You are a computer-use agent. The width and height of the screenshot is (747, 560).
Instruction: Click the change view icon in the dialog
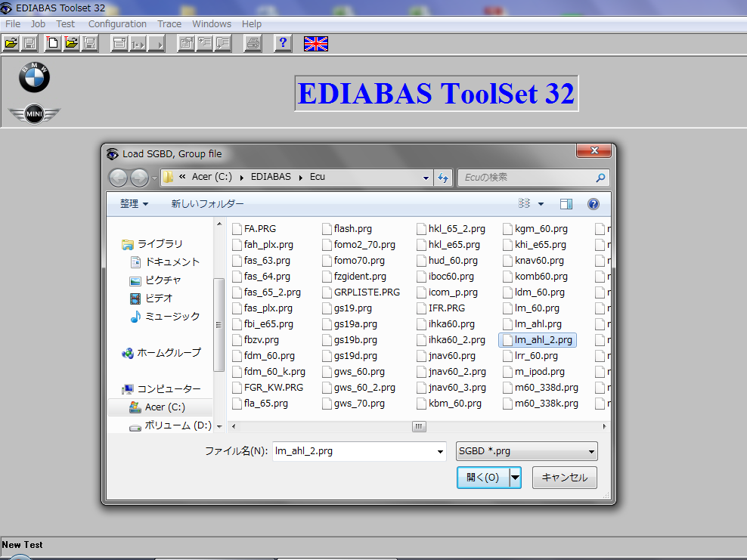[524, 204]
